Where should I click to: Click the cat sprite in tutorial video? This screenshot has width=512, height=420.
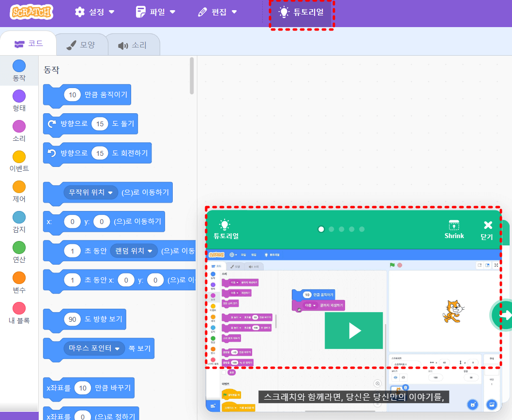click(x=453, y=311)
